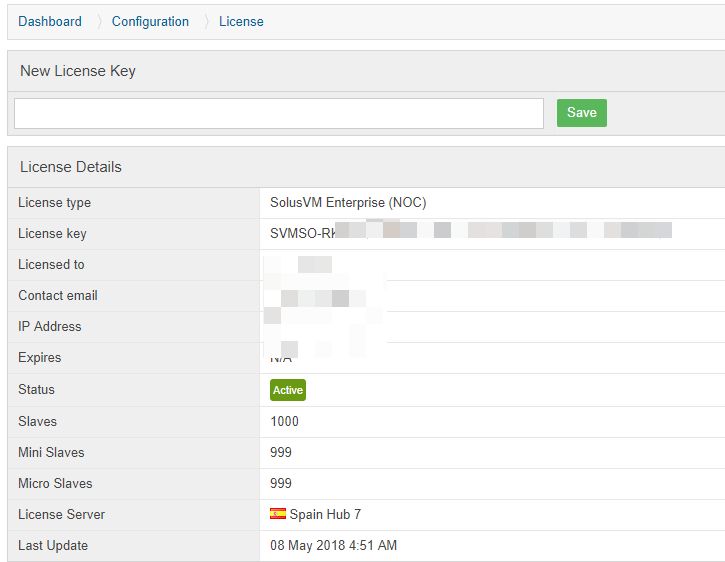Click the Spain flag icon
The image size is (725, 562).
(278, 513)
